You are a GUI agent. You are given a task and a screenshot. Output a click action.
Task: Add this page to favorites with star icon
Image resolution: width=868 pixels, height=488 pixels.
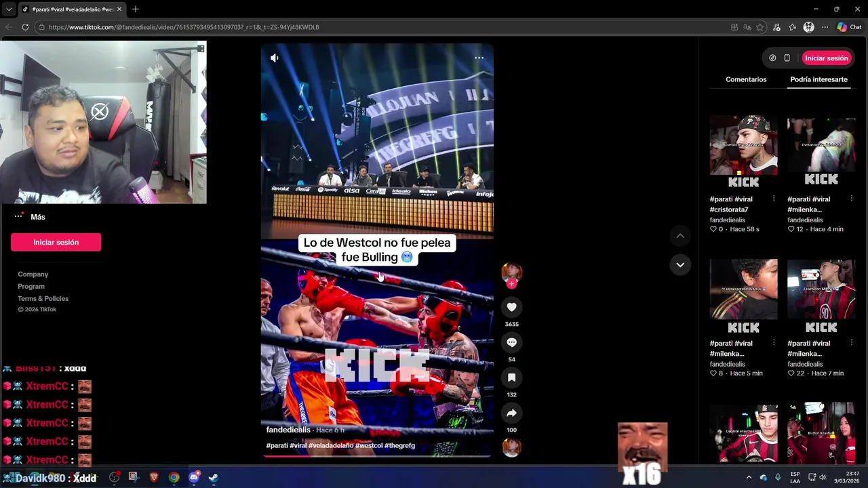tap(760, 27)
